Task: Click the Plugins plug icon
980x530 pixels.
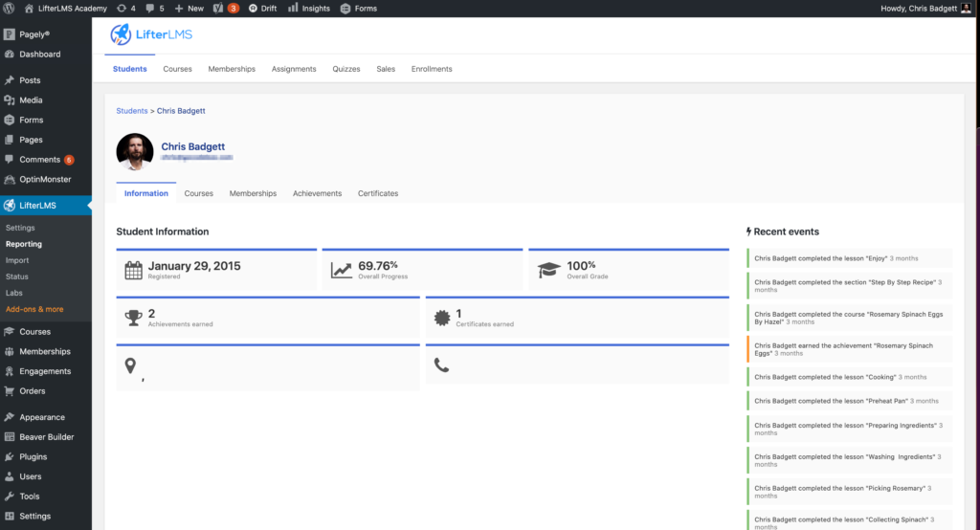Action: click(x=10, y=457)
